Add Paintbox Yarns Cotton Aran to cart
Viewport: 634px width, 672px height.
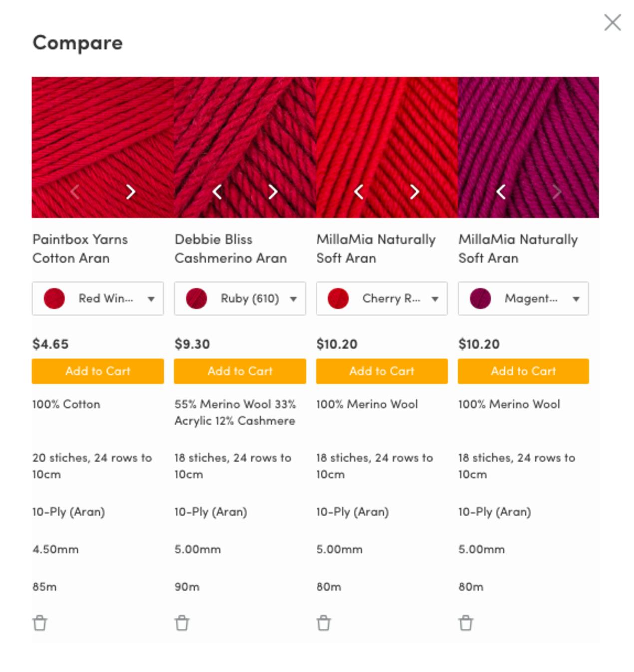(98, 371)
